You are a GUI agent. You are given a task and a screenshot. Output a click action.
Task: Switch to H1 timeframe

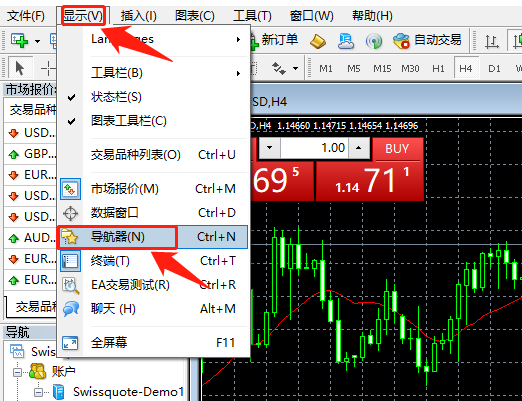pos(438,69)
